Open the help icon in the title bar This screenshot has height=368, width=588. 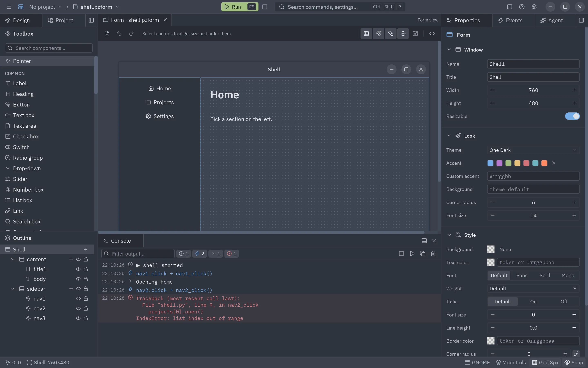522,7
